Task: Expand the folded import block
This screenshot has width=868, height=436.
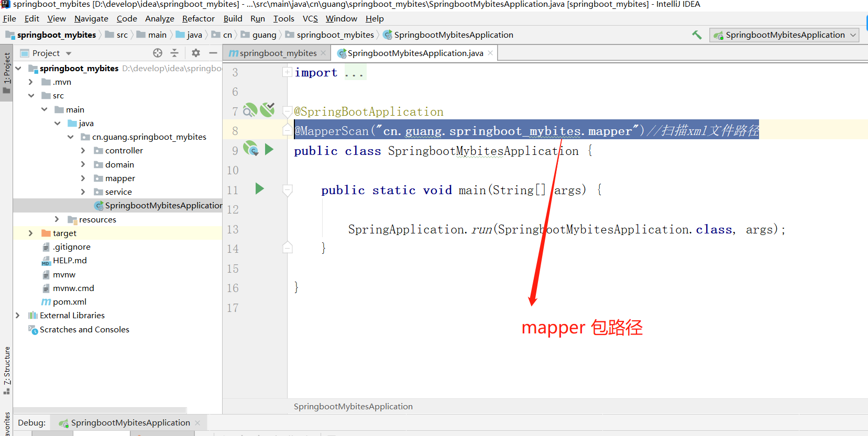Action: point(287,72)
